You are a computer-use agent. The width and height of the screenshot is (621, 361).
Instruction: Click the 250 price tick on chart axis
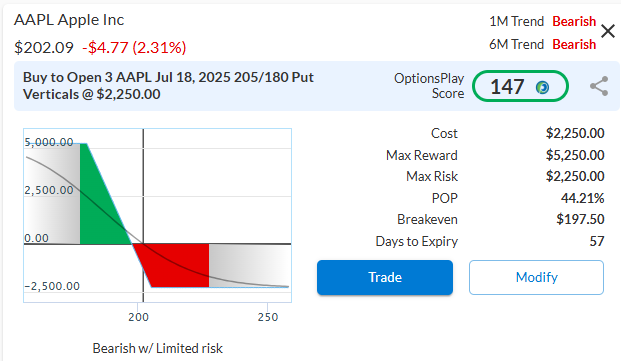[x=268, y=317]
